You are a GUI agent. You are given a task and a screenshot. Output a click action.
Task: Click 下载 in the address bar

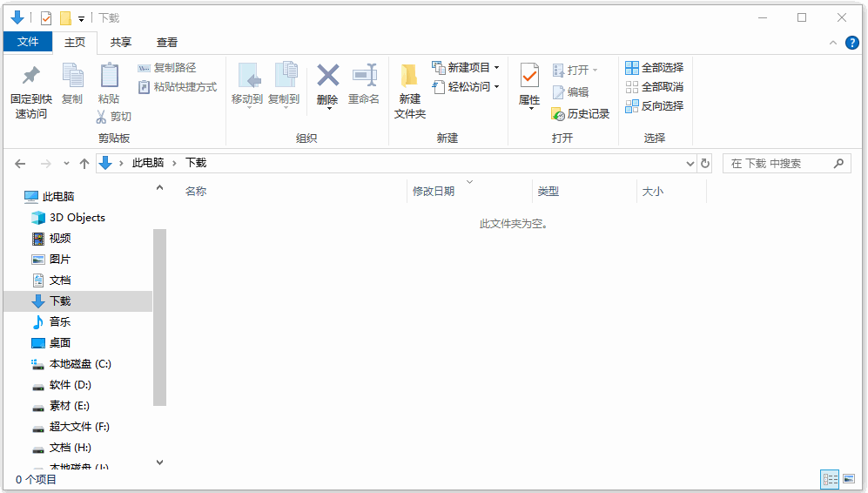pyautogui.click(x=196, y=163)
